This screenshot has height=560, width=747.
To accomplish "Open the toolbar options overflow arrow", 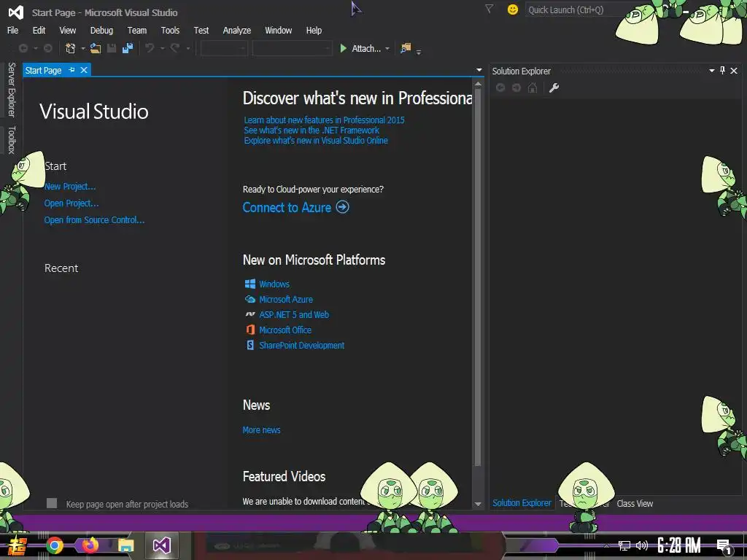I will [419, 51].
